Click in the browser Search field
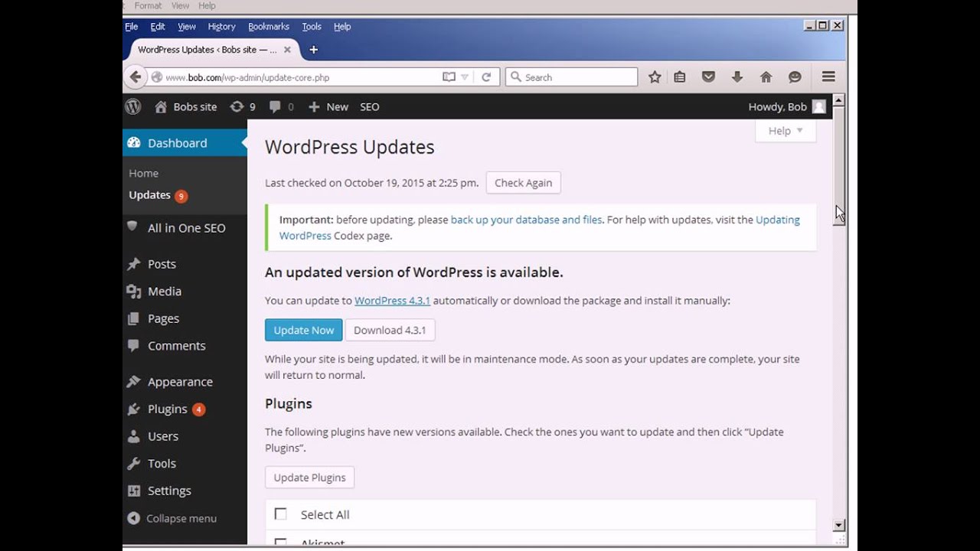 click(571, 77)
